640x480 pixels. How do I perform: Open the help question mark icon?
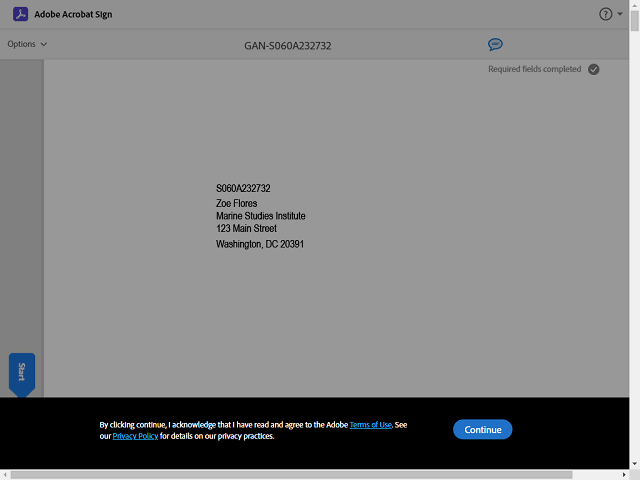(x=605, y=14)
